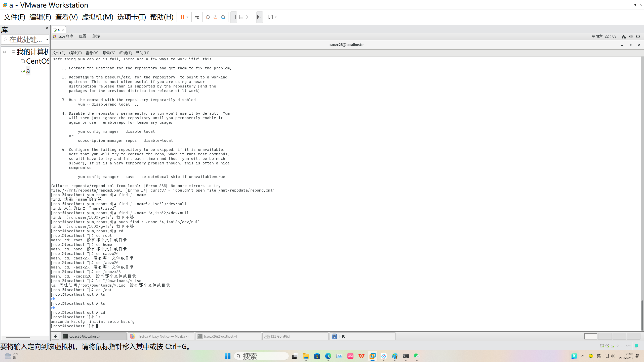644x362 pixels.
Task: Open the power options dropdown arrow
Action: click(187, 17)
